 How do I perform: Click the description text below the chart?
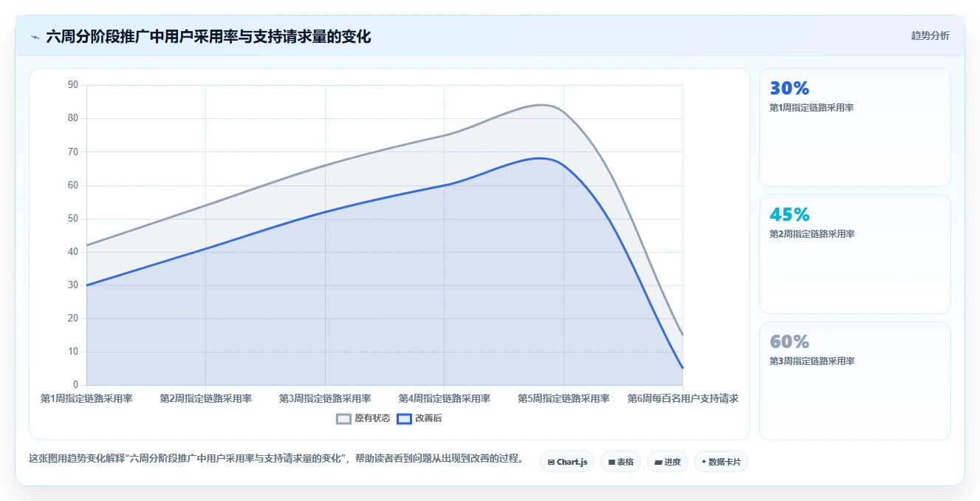pyautogui.click(x=276, y=459)
